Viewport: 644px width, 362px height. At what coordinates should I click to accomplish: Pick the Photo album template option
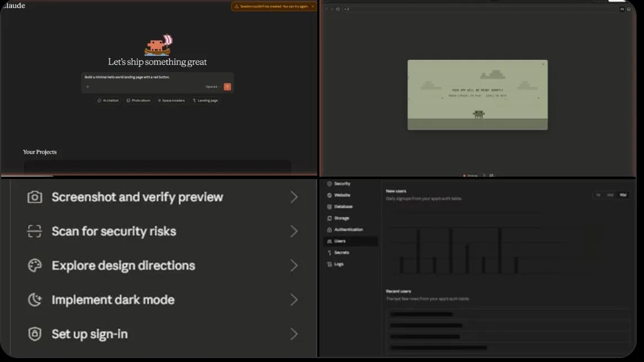click(138, 100)
